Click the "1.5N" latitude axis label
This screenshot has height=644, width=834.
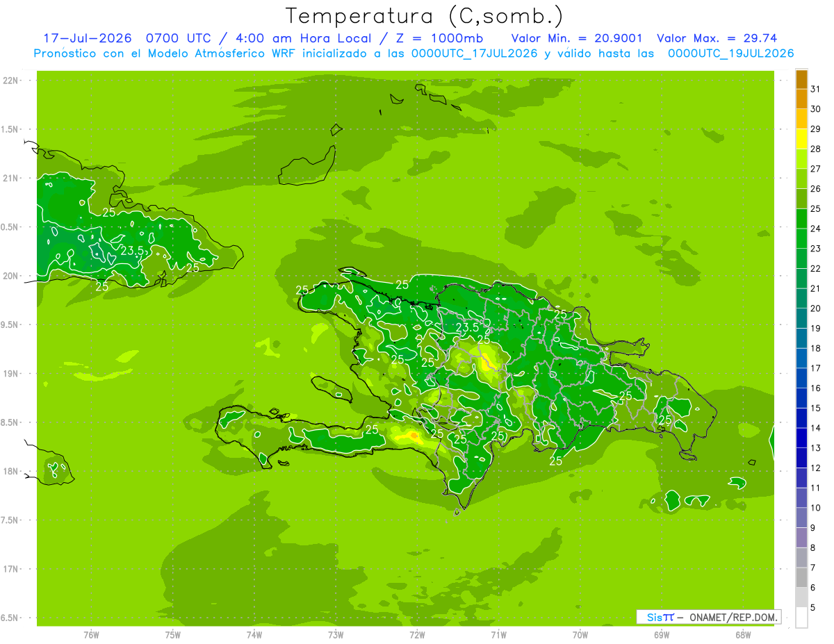click(x=10, y=129)
